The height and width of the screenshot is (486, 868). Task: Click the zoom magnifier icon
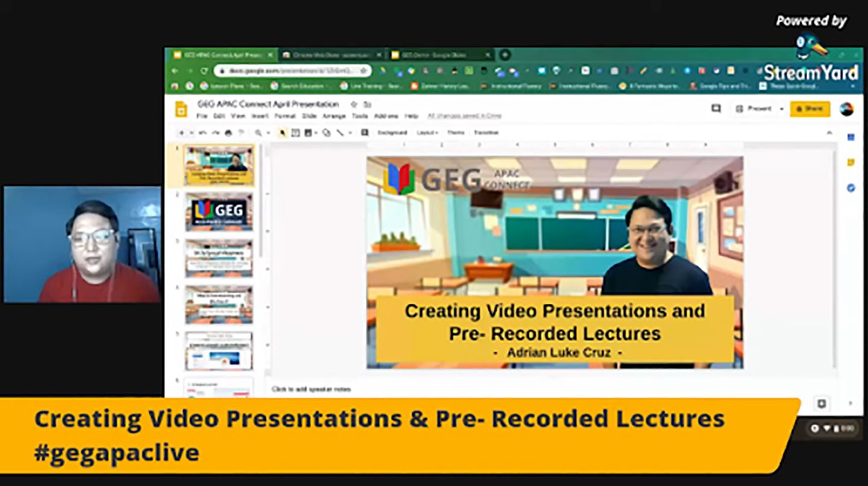click(x=258, y=132)
